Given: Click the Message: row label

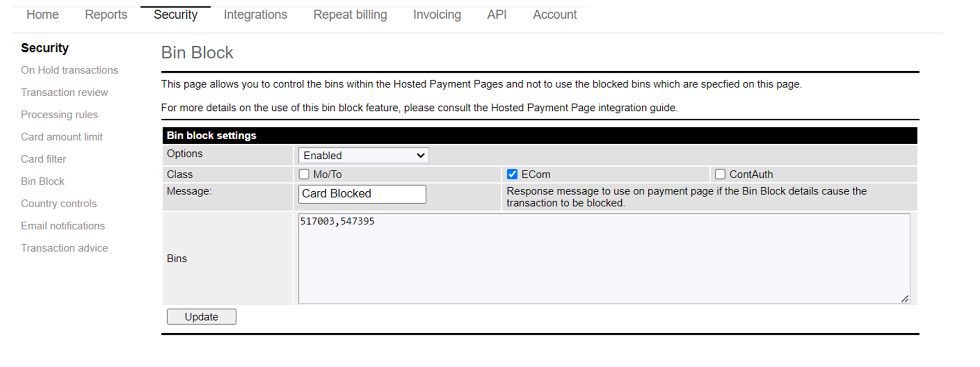Looking at the screenshot, I should (x=189, y=191).
